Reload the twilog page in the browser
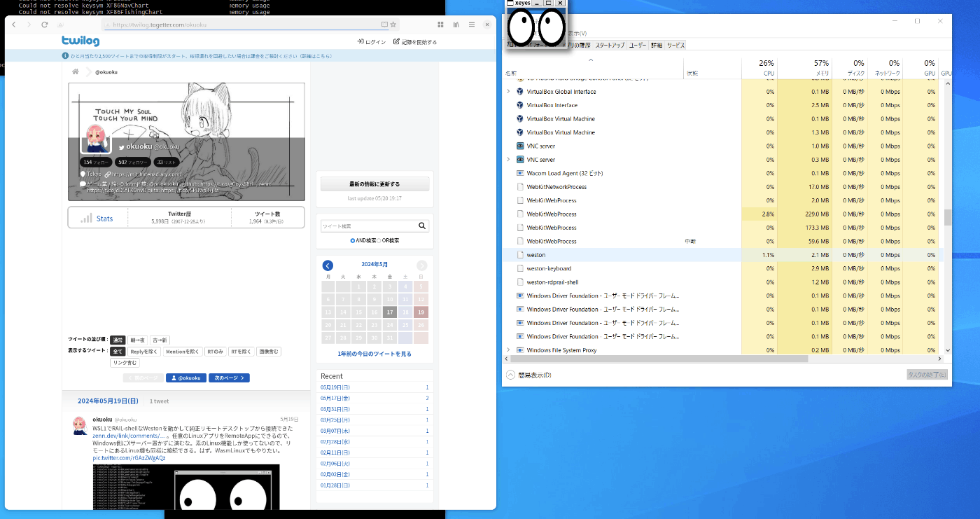Image resolution: width=980 pixels, height=519 pixels. tap(44, 25)
